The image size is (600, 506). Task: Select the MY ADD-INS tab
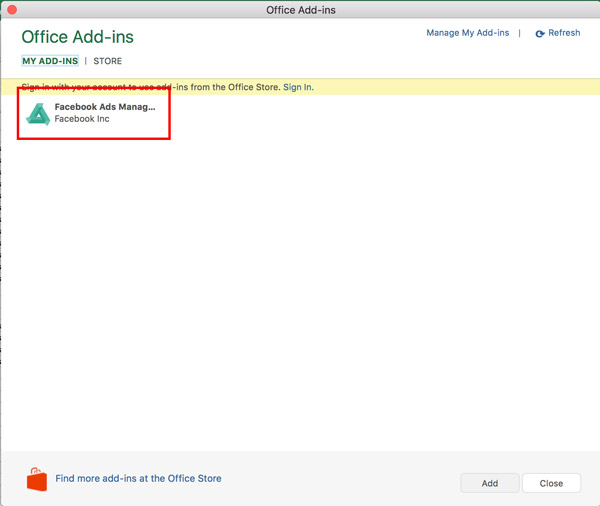50,61
